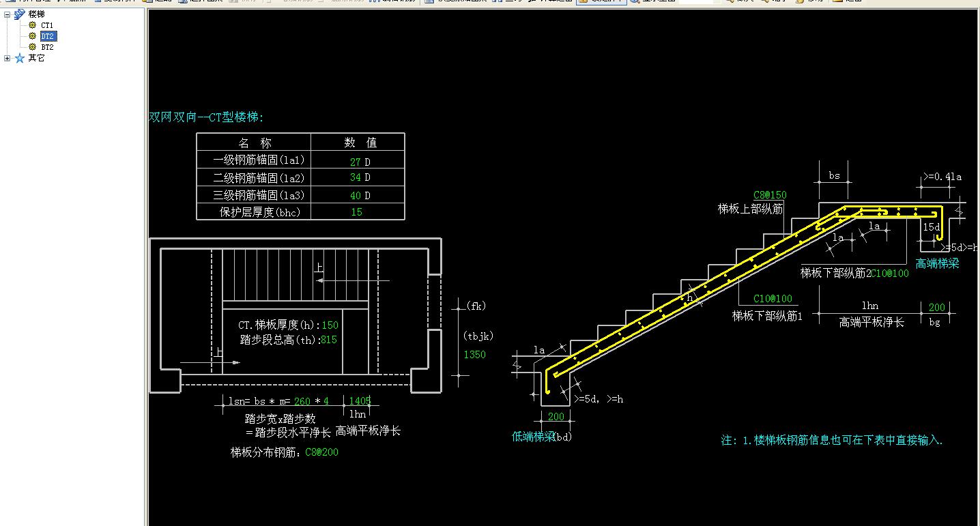
Task: Click the (fk) dimension label
Action: pyautogui.click(x=476, y=306)
